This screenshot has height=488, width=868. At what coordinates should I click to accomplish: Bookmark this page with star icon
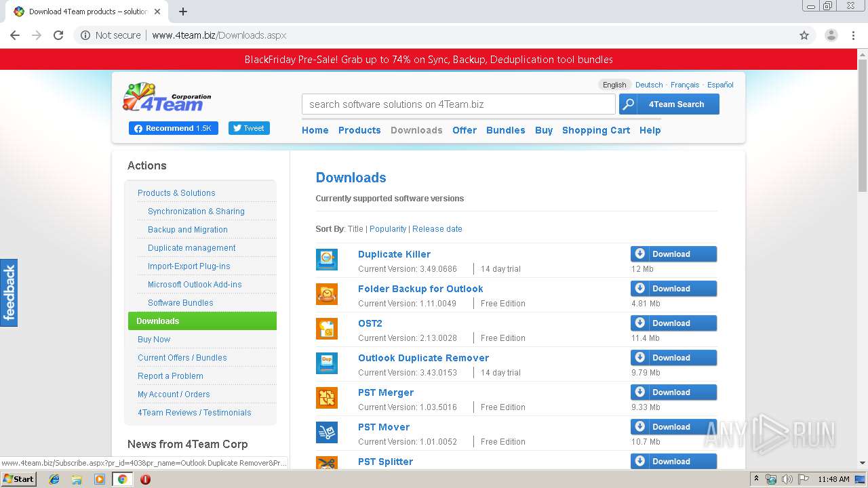point(804,35)
